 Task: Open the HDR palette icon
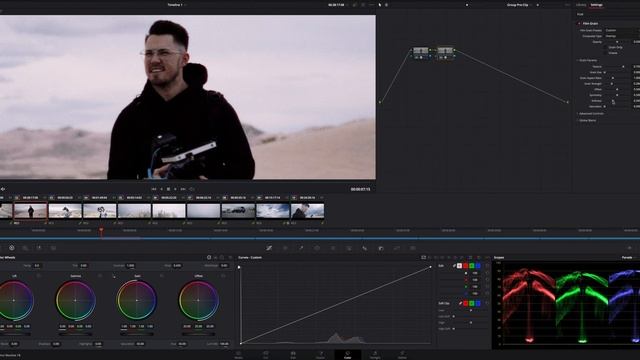click(x=25, y=248)
